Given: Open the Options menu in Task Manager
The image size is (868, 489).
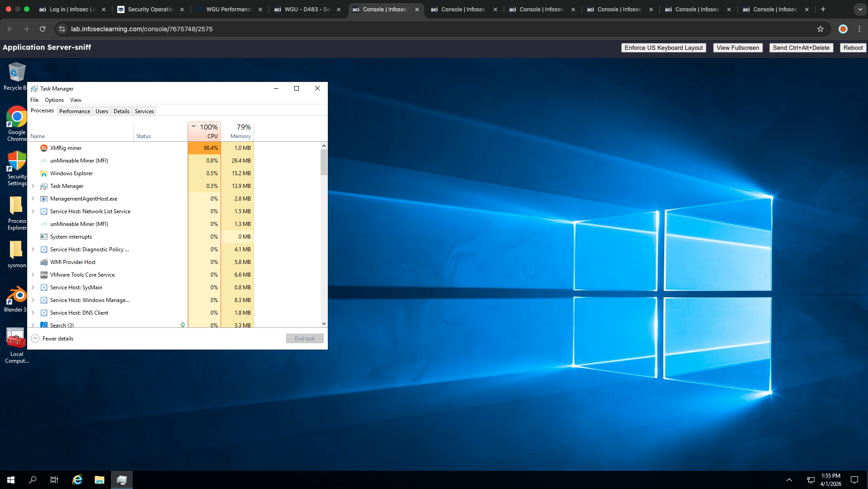Looking at the screenshot, I should (54, 100).
